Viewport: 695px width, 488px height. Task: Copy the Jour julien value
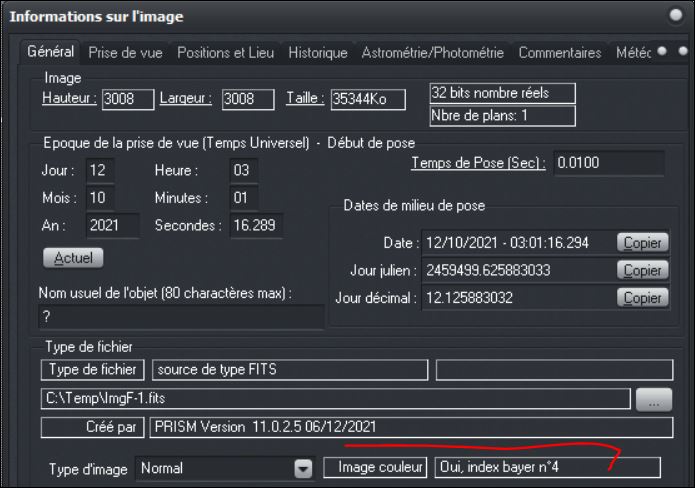(641, 270)
